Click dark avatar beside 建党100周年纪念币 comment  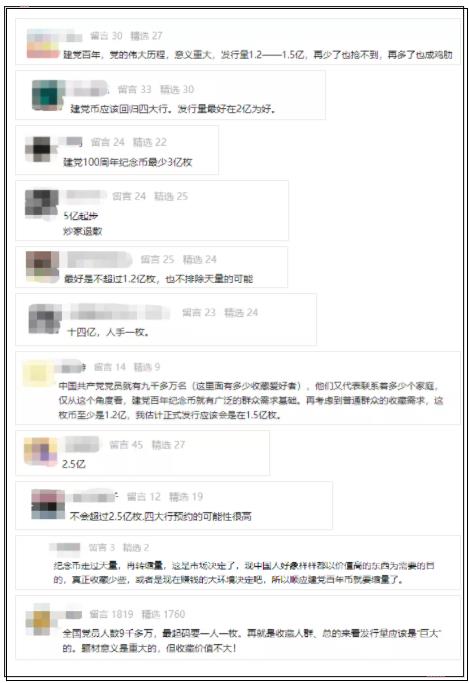(x=41, y=149)
